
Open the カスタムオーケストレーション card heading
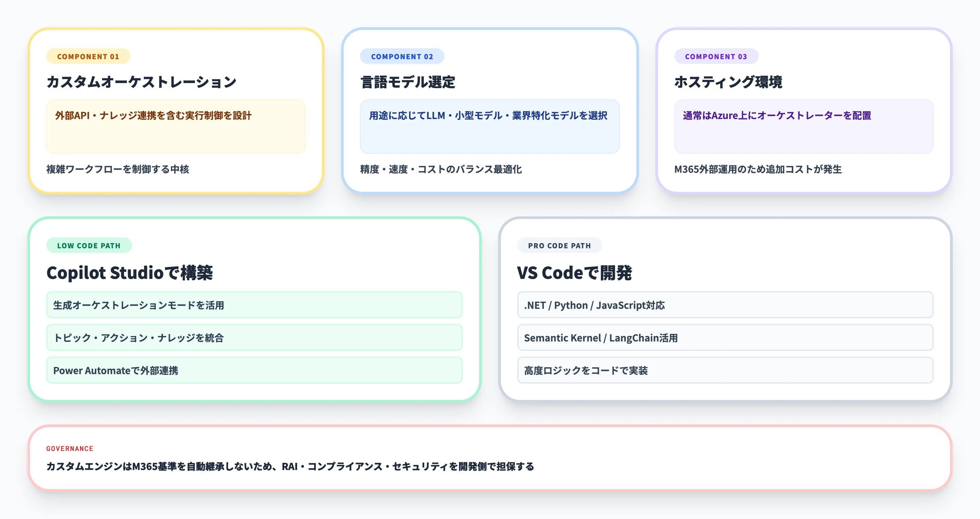pos(141,81)
